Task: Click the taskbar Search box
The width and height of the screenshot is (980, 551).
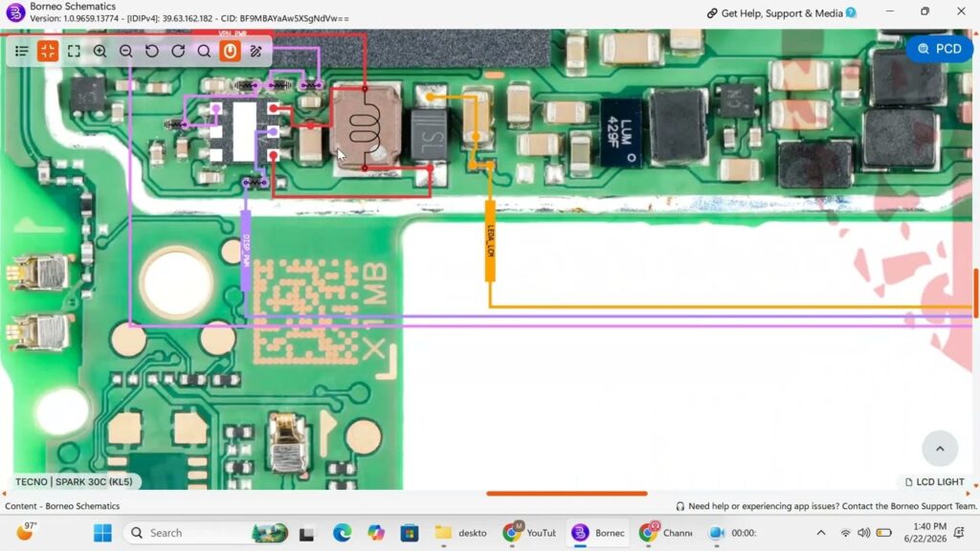Action: click(x=207, y=533)
